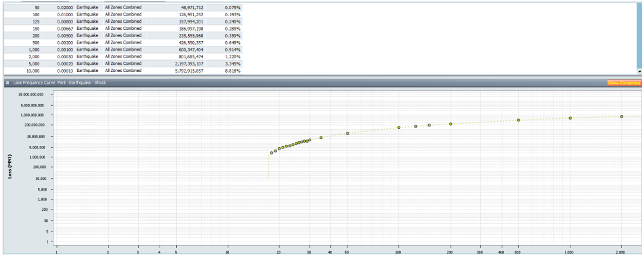Select the chart data point at 50
This screenshot has height=258, width=644.
point(347,133)
